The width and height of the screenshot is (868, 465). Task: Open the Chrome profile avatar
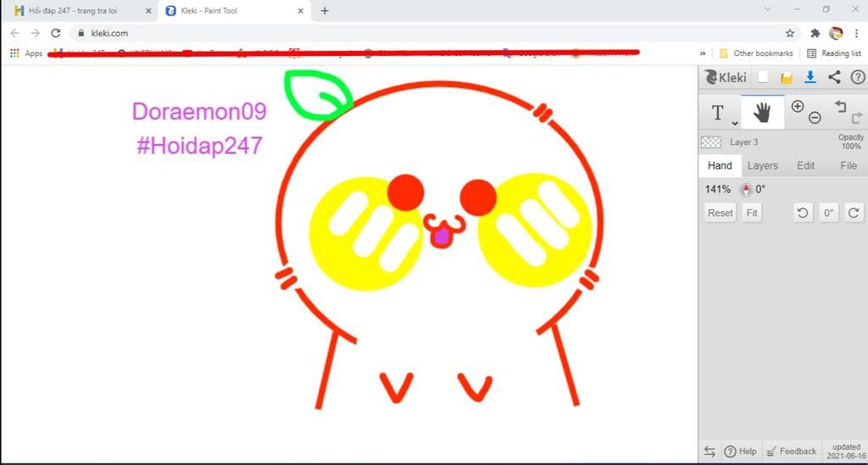point(836,33)
